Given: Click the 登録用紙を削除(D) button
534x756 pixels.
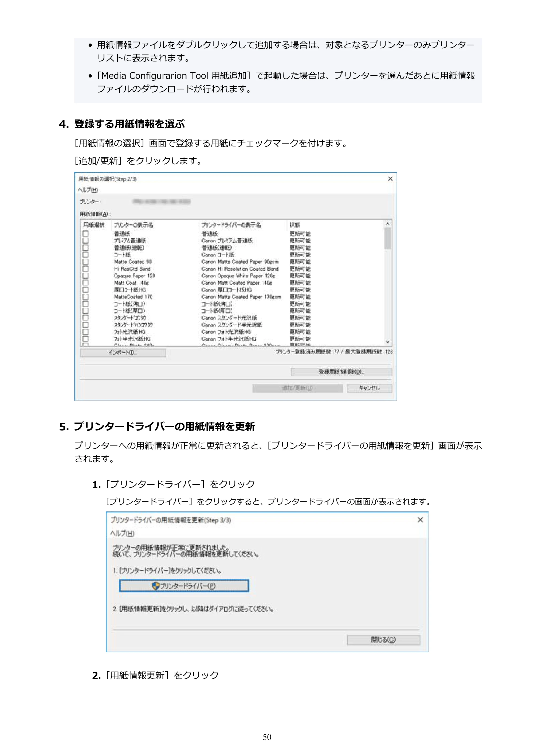Looking at the screenshot, I should pyautogui.click(x=341, y=372).
